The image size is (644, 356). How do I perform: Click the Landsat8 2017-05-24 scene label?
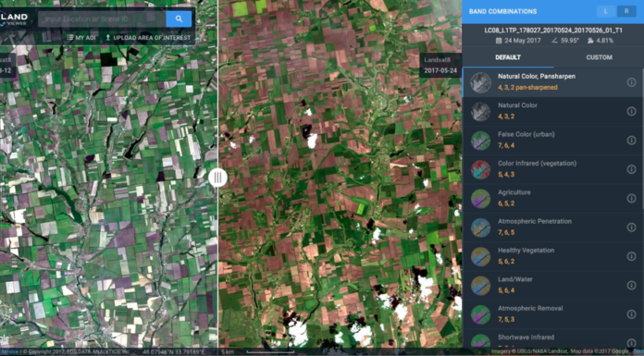tap(440, 65)
